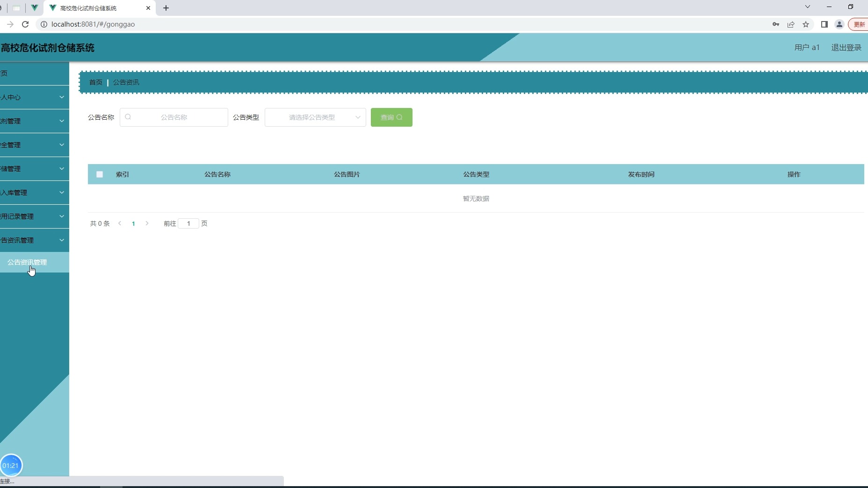The width and height of the screenshot is (868, 488).
Task: Click the 共 0 条 total count text
Action: [x=100, y=223]
